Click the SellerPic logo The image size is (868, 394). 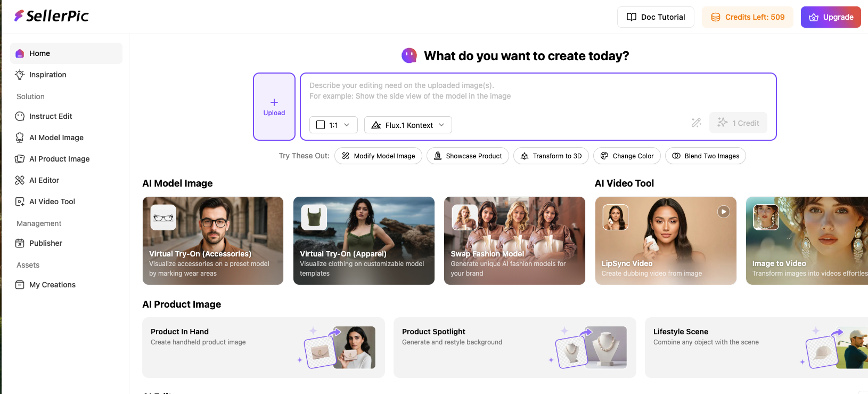51,16
